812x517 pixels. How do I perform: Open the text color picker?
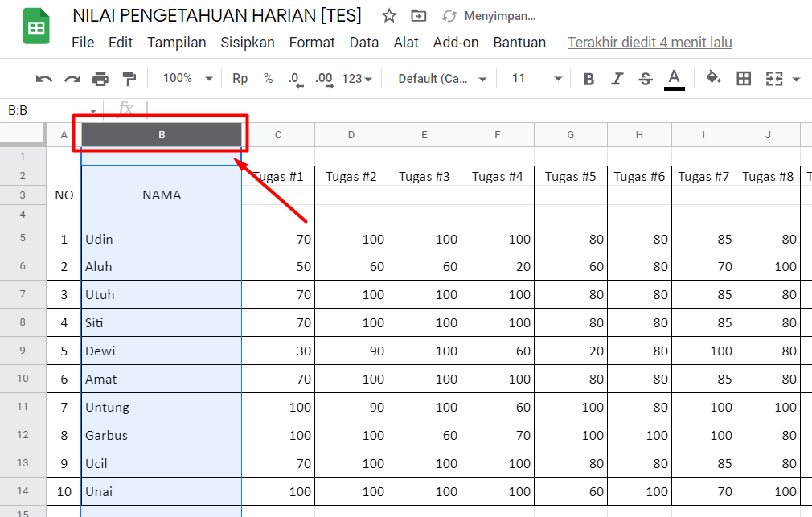point(674,80)
